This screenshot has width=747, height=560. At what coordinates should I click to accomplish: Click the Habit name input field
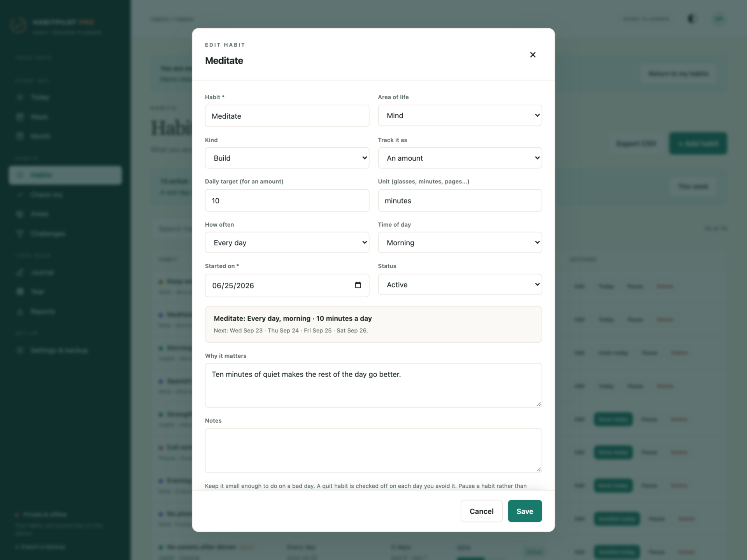click(x=287, y=116)
